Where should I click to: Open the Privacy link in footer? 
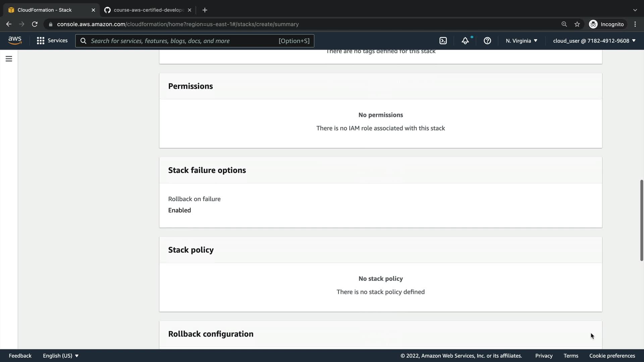544,356
